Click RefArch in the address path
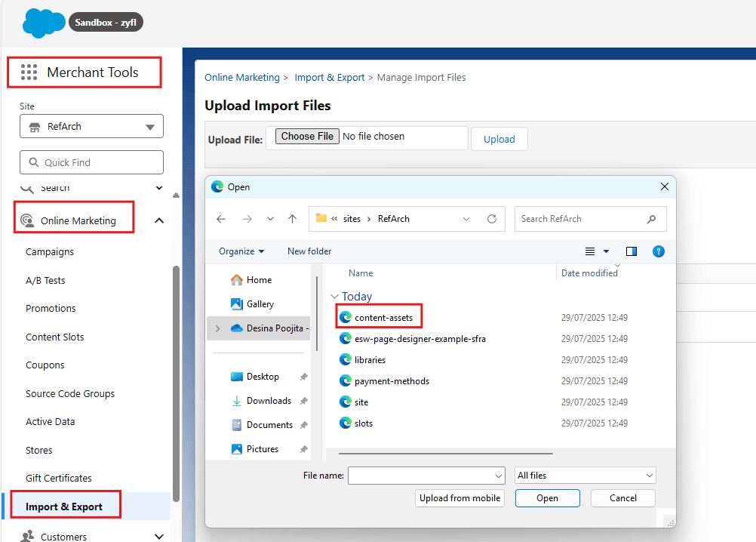756x542 pixels. tap(393, 219)
